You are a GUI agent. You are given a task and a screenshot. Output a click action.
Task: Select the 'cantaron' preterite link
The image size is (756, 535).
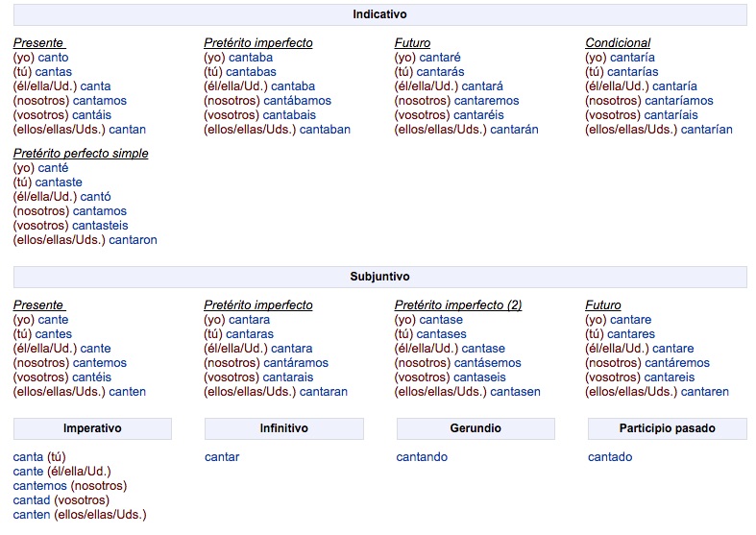pos(134,240)
